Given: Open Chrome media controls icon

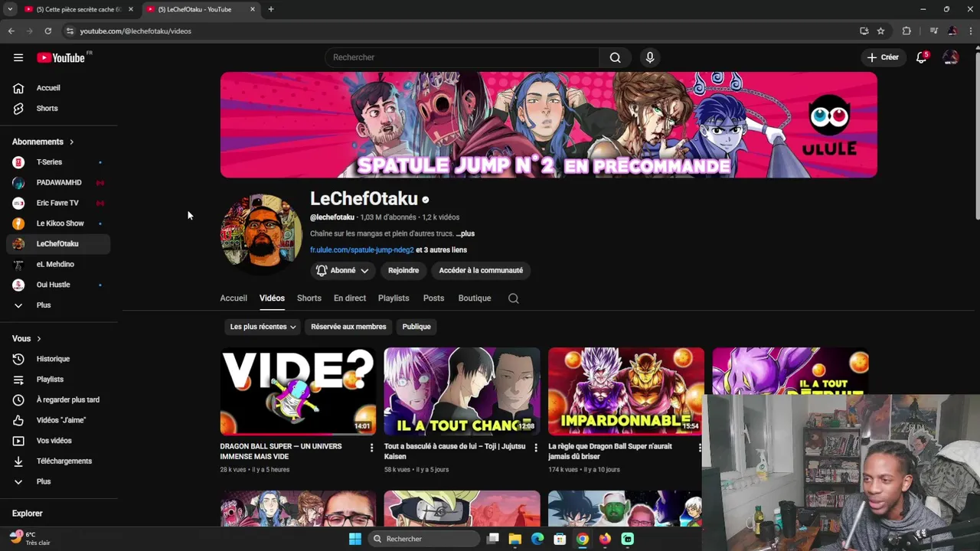Looking at the screenshot, I should click(x=933, y=31).
